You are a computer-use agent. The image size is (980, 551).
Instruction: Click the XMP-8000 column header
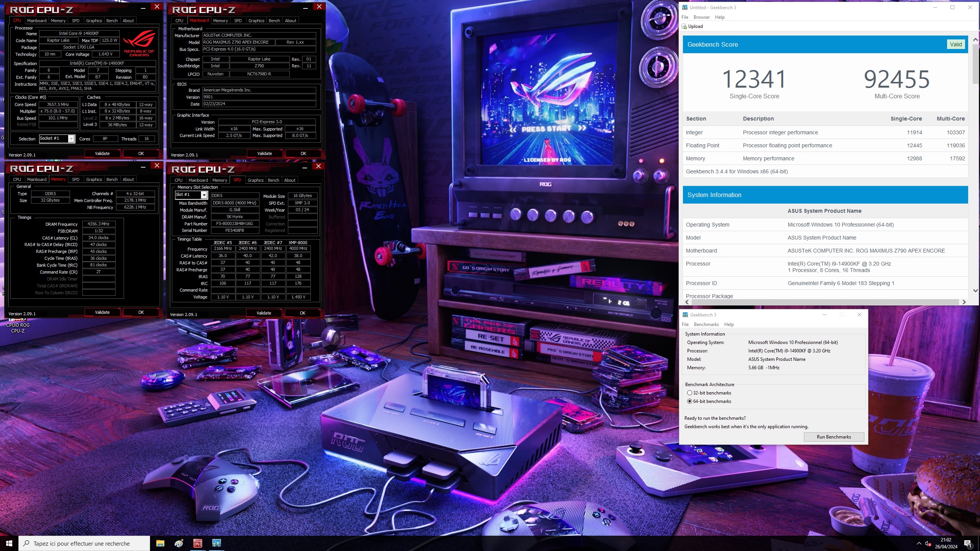(298, 243)
